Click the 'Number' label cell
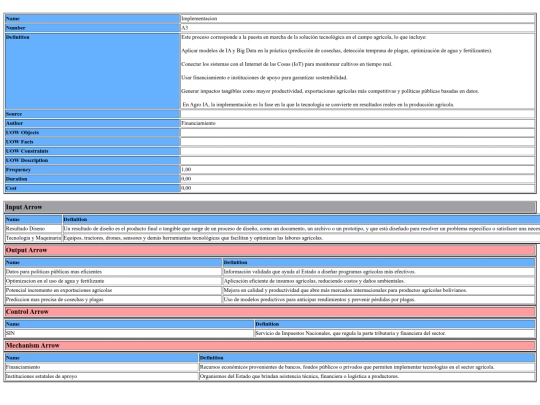This screenshot has height=405, width=540. click(92, 28)
